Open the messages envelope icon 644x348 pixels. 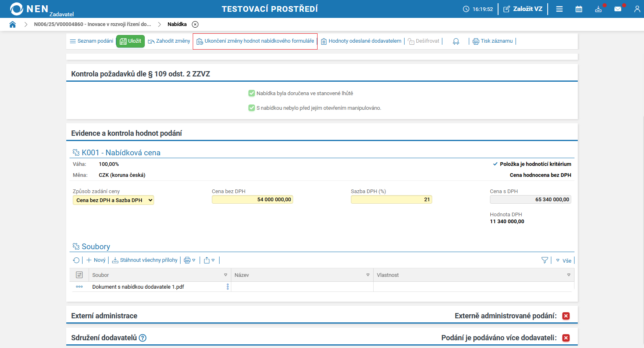click(x=618, y=9)
